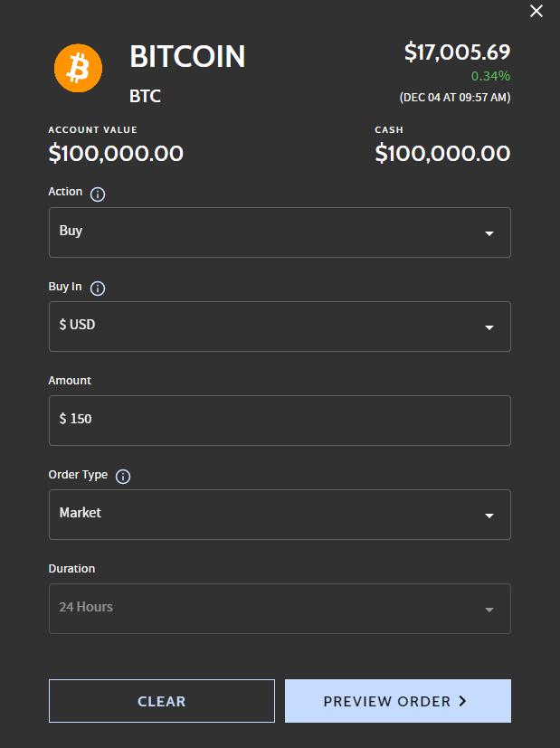Open the Order Type Market dropdown

click(x=280, y=515)
